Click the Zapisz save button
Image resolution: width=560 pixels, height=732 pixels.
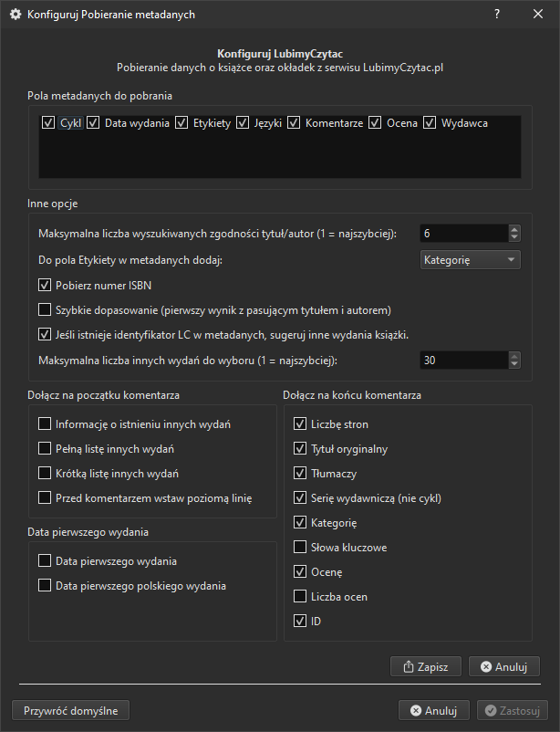(425, 666)
